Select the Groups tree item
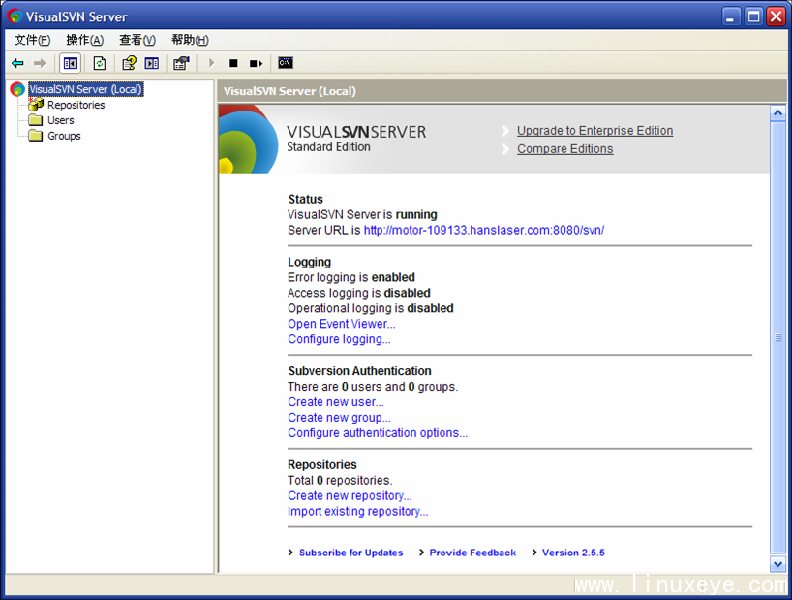The width and height of the screenshot is (792, 600). point(64,136)
